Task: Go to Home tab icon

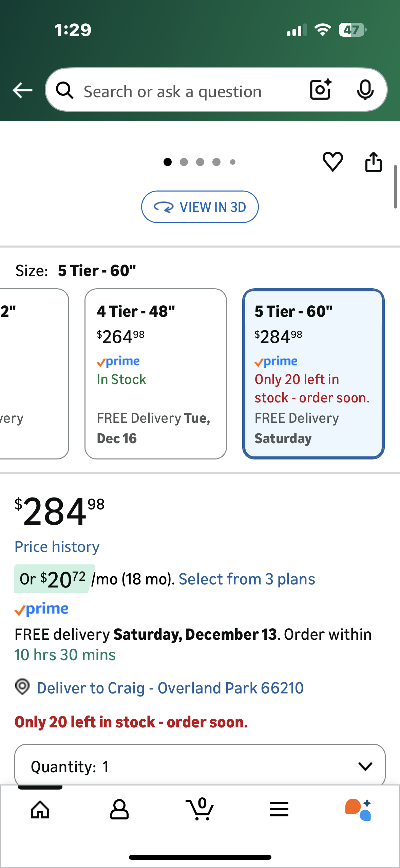Action: pos(40,810)
